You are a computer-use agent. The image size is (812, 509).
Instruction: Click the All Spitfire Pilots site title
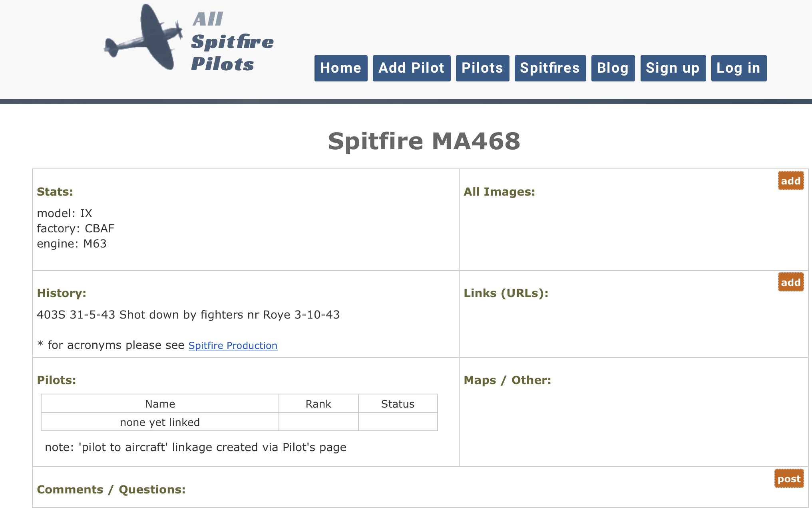(232, 42)
